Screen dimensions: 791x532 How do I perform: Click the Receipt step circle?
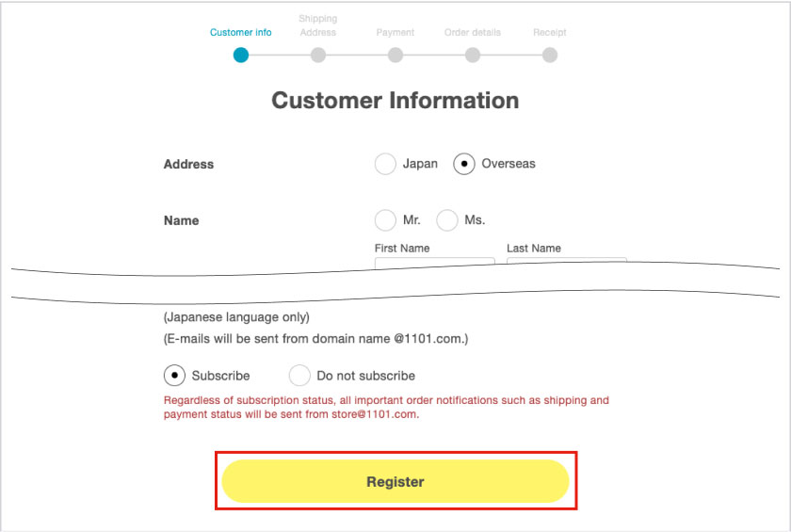[550, 55]
